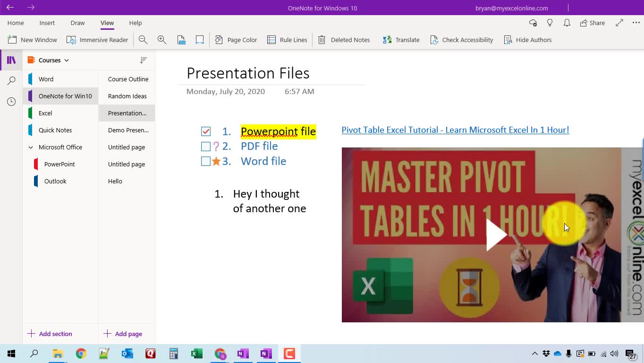The width and height of the screenshot is (644, 363).
Task: Open the Search icon in left sidebar
Action: pos(11,81)
